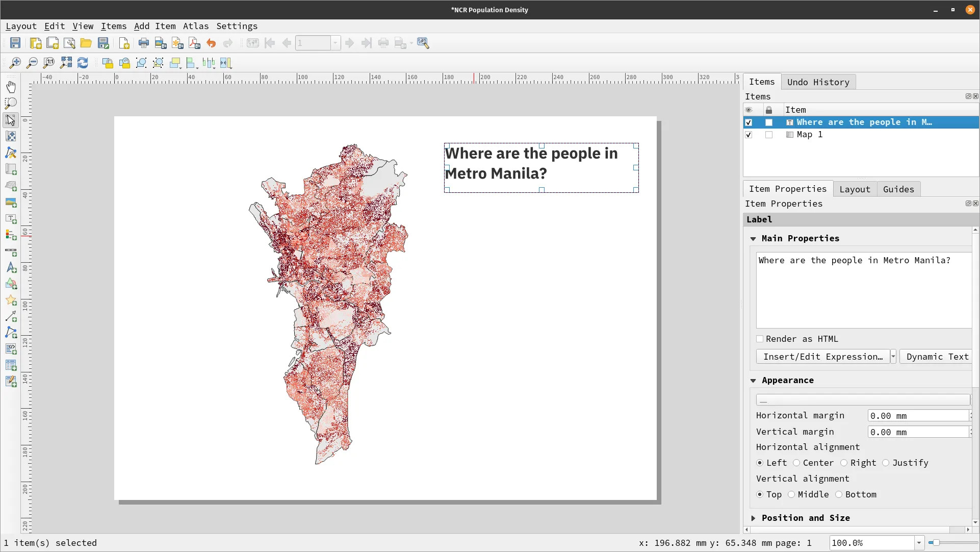Switch to Undo History tab
The image size is (980, 552).
(818, 82)
